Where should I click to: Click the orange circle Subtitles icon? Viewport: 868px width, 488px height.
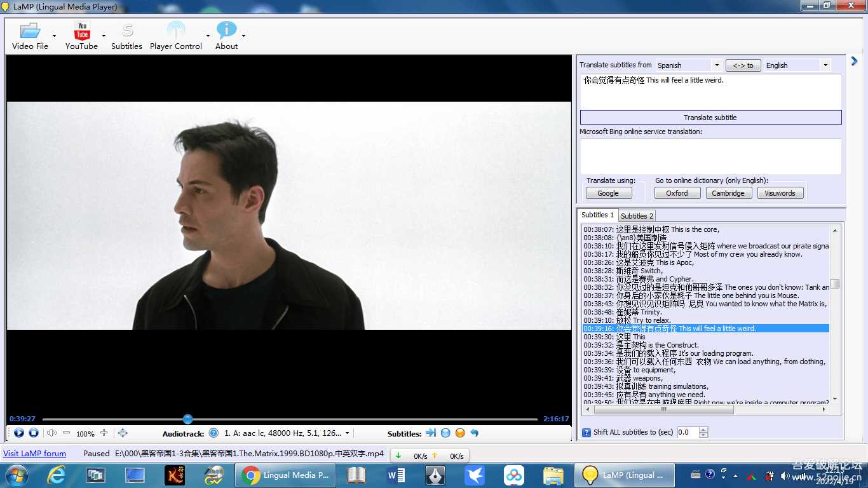[460, 433]
